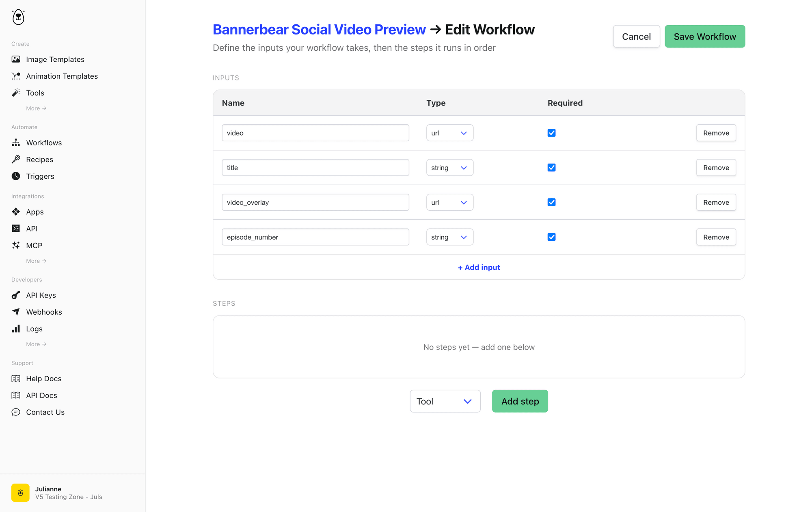Click the title name input field
Viewport: 812px width, 512px height.
pyautogui.click(x=315, y=167)
